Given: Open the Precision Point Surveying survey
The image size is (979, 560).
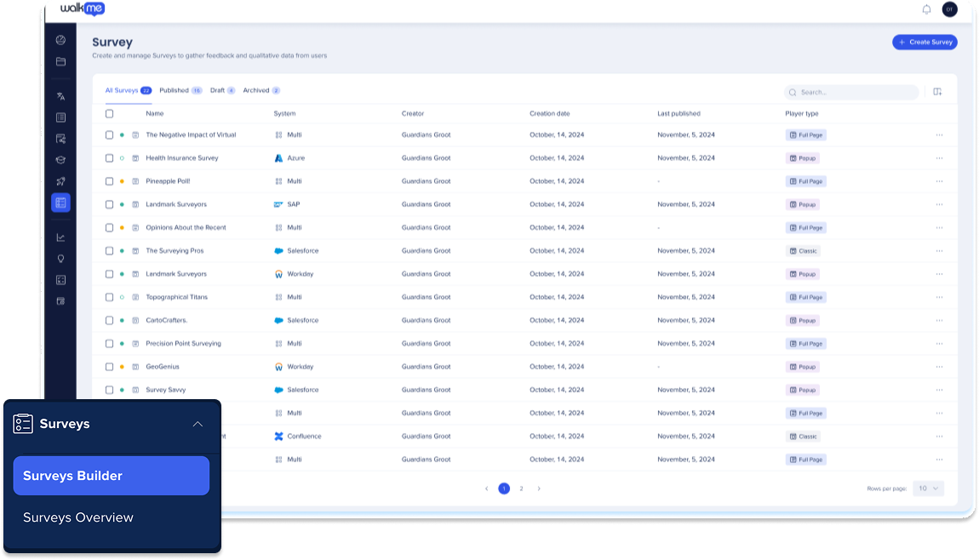Looking at the screenshot, I should (x=183, y=343).
